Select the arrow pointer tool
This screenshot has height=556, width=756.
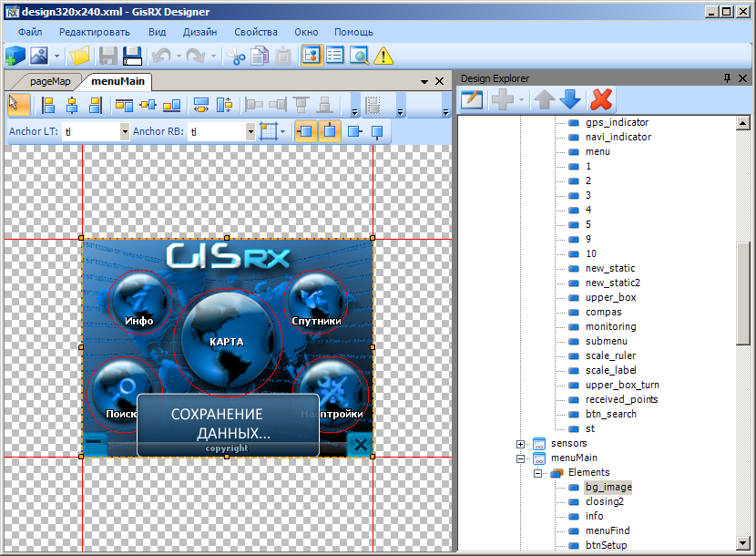point(19,104)
